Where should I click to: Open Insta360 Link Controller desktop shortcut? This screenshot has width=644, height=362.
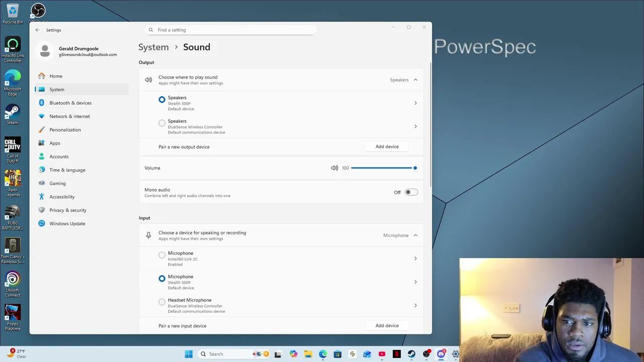tap(13, 50)
